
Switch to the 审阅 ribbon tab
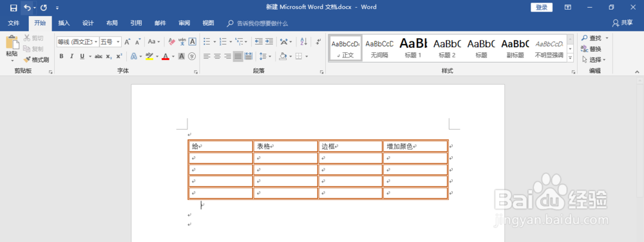pyautogui.click(x=184, y=23)
